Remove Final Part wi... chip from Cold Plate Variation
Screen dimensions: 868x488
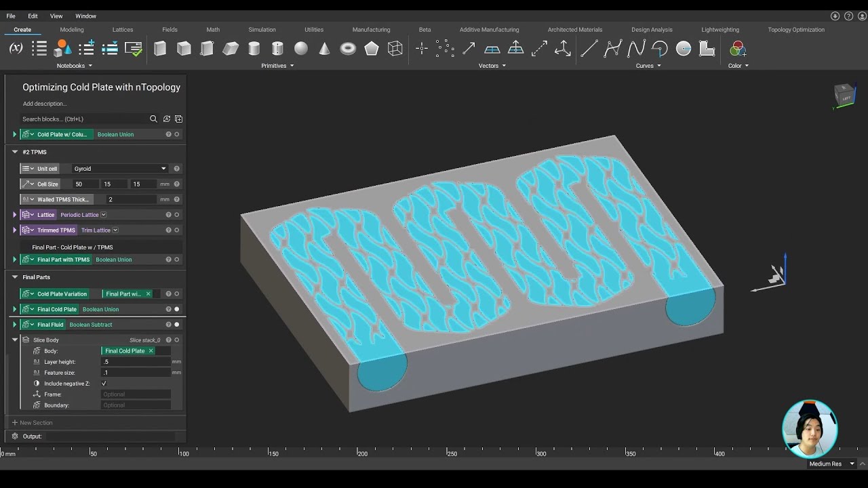pos(149,294)
